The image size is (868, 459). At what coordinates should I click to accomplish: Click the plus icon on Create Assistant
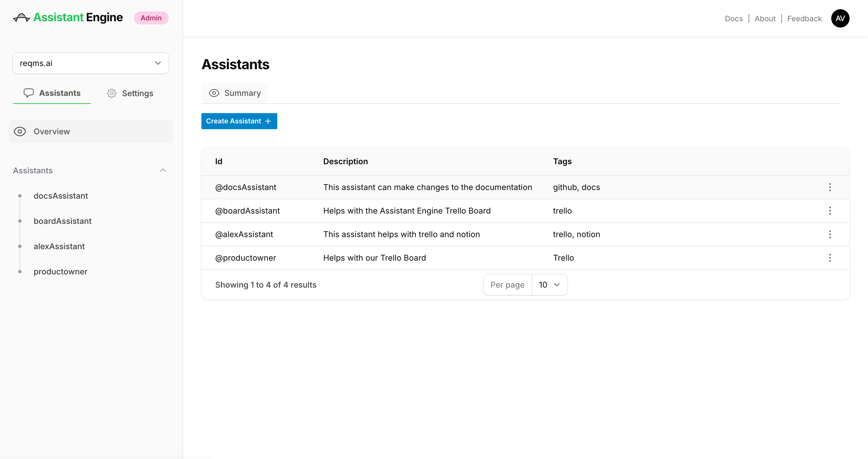pyautogui.click(x=268, y=121)
